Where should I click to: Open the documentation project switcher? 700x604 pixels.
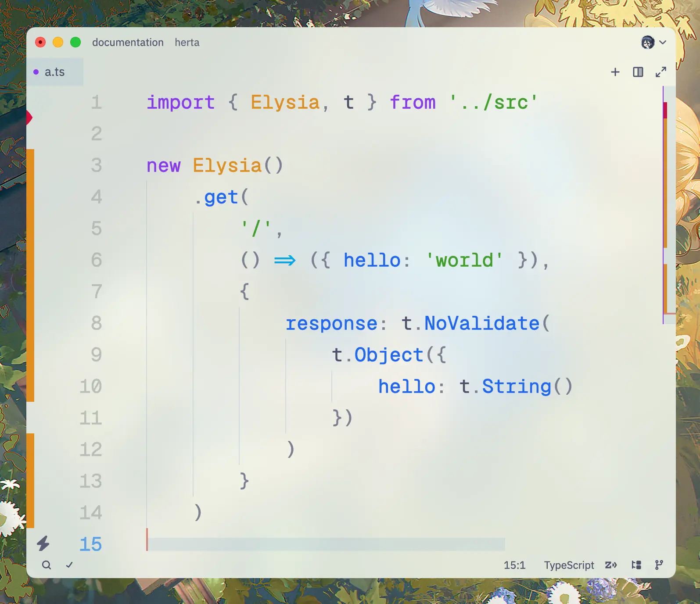(x=128, y=43)
